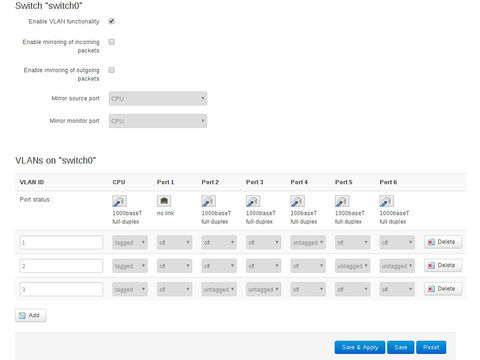Screen dimensions: 480x360
Task: Open VLAN 2 Port 3 dropdown
Action: tap(263, 266)
